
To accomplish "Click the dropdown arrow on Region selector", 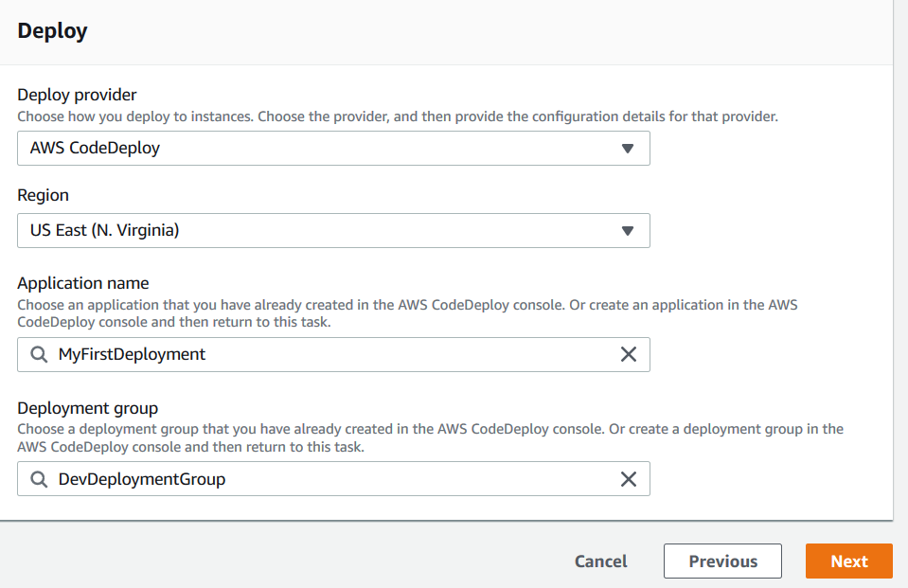I will click(x=628, y=230).
